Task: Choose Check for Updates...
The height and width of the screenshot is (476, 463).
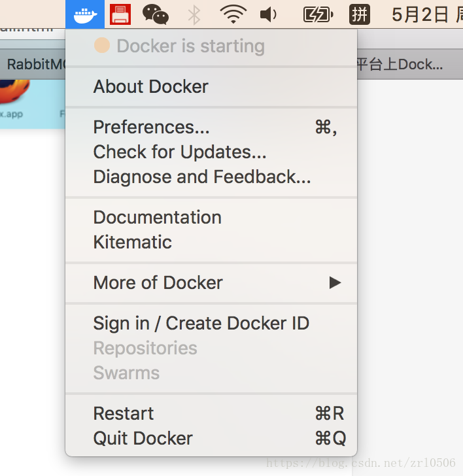Action: coord(211,152)
